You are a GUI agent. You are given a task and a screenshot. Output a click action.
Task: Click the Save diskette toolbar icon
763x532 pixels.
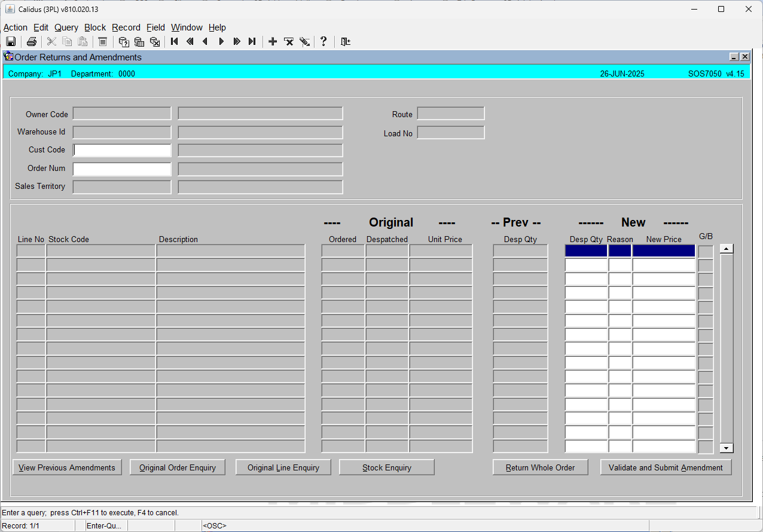point(10,41)
